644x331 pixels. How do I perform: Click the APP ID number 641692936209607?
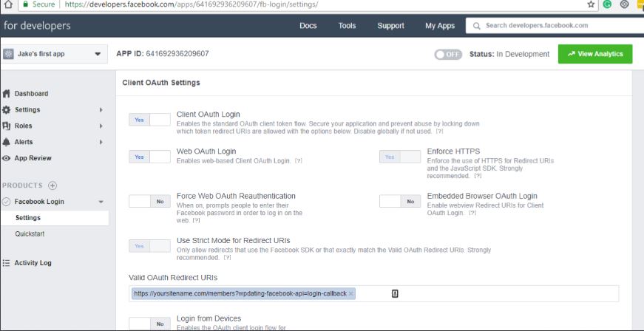tap(177, 54)
